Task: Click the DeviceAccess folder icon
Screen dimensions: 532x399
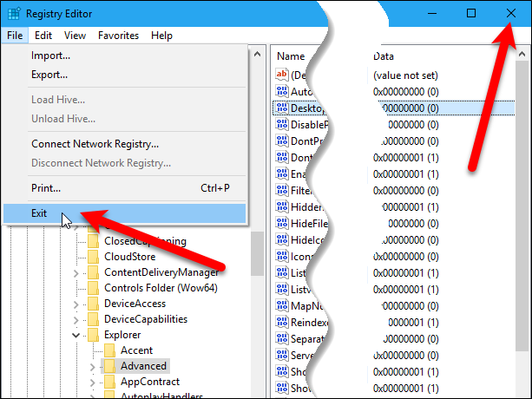Action: click(94, 304)
